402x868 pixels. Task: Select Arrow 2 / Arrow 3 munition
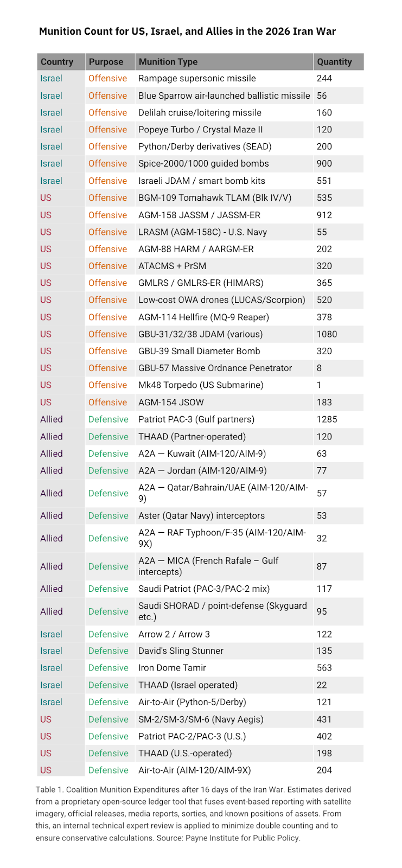(x=174, y=634)
